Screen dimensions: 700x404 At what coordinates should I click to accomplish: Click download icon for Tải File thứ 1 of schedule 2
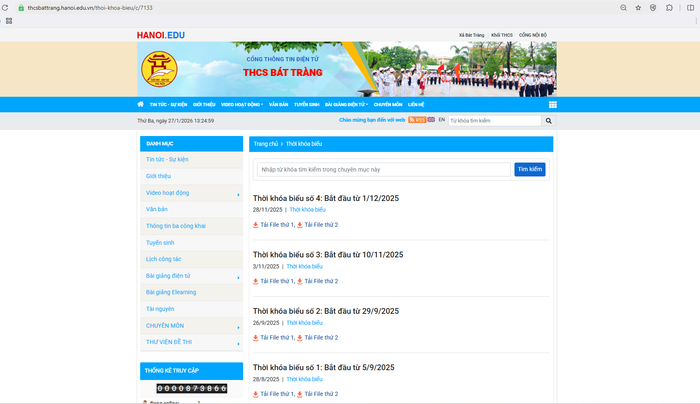point(256,338)
